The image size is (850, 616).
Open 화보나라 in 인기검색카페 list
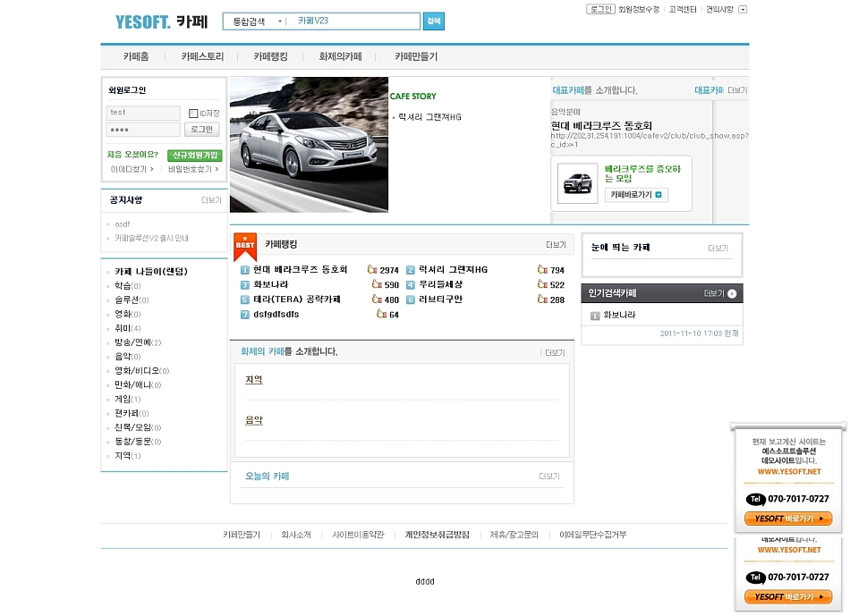[x=619, y=315]
